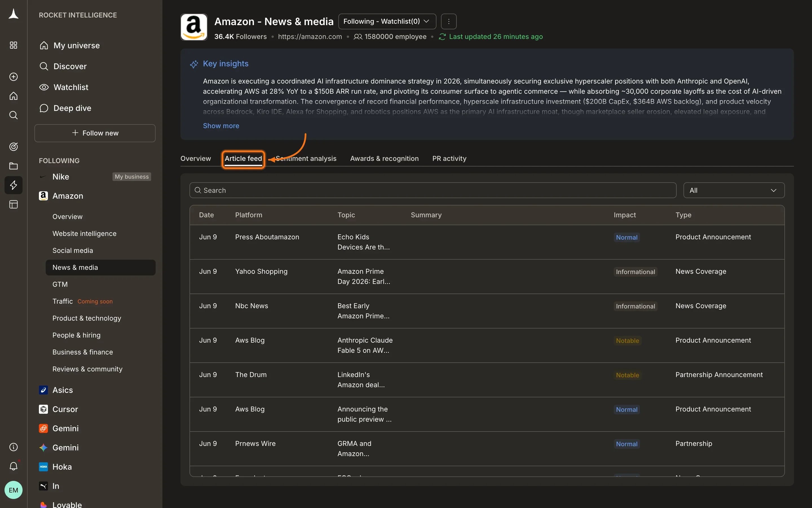Click the article Search field
This screenshot has height=508, width=812.
point(433,190)
